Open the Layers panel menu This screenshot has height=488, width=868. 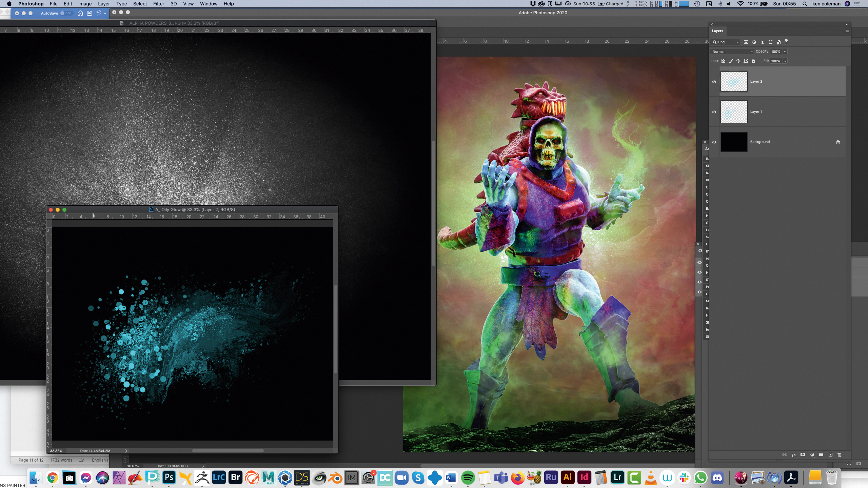pyautogui.click(x=847, y=31)
